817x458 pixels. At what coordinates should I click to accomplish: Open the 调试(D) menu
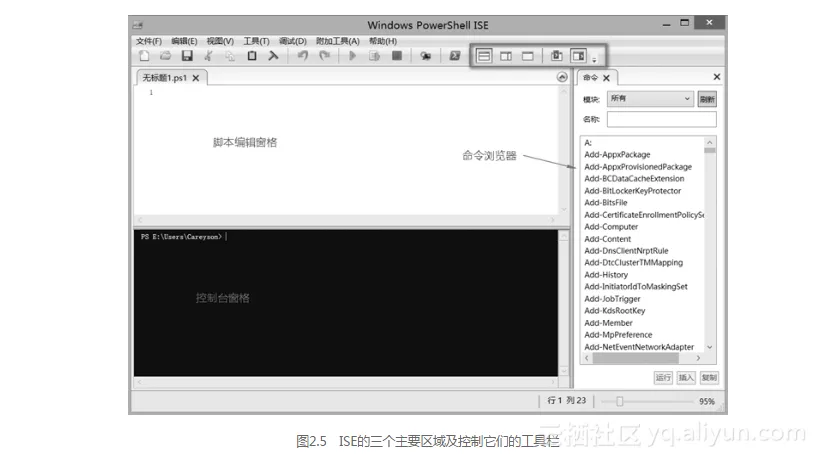tap(292, 41)
